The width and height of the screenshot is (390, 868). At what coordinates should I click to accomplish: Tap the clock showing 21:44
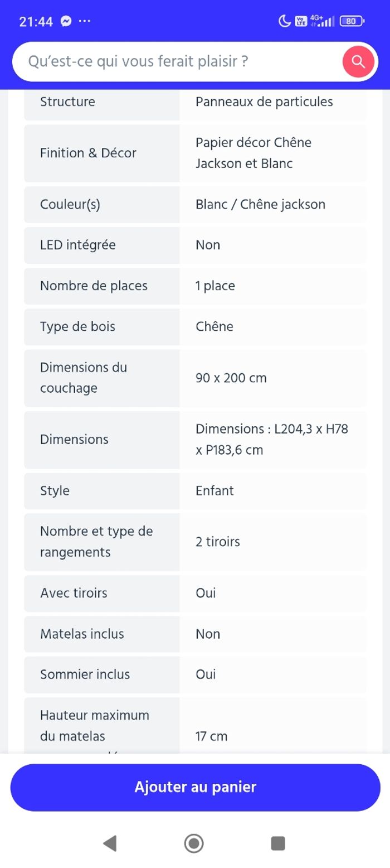pyautogui.click(x=36, y=21)
